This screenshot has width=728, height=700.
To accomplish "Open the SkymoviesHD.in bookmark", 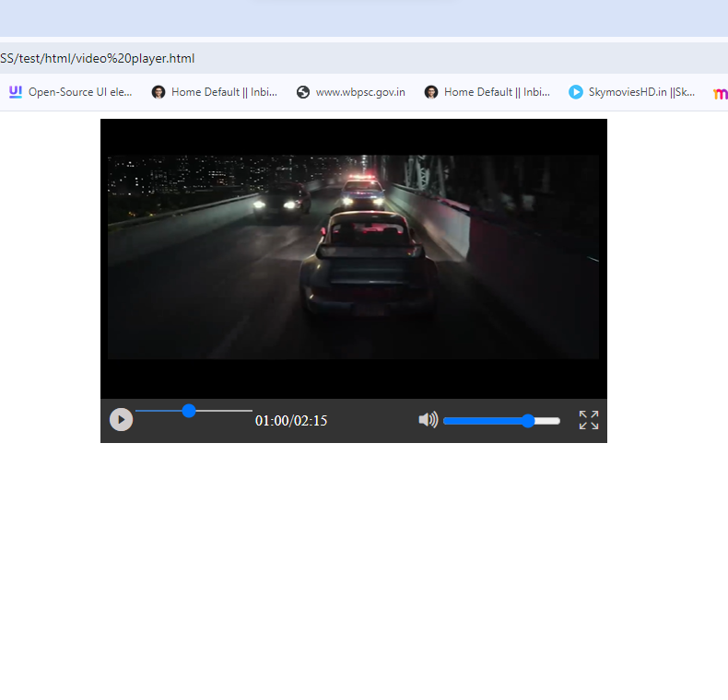I will click(641, 92).
